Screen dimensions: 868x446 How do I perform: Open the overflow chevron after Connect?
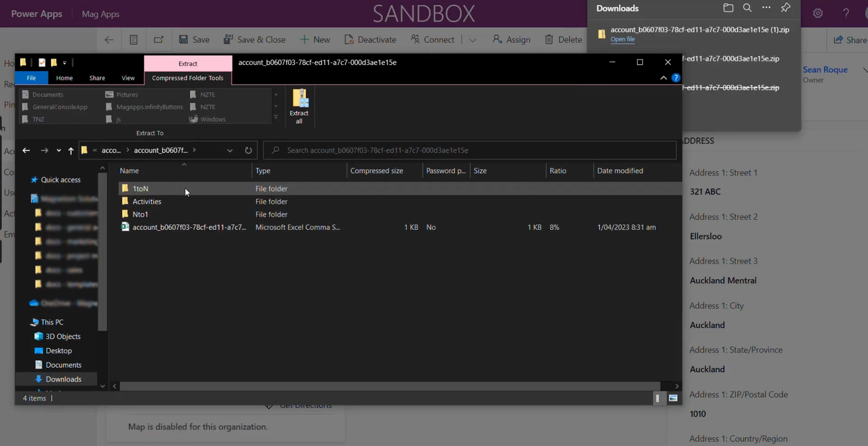click(x=473, y=40)
